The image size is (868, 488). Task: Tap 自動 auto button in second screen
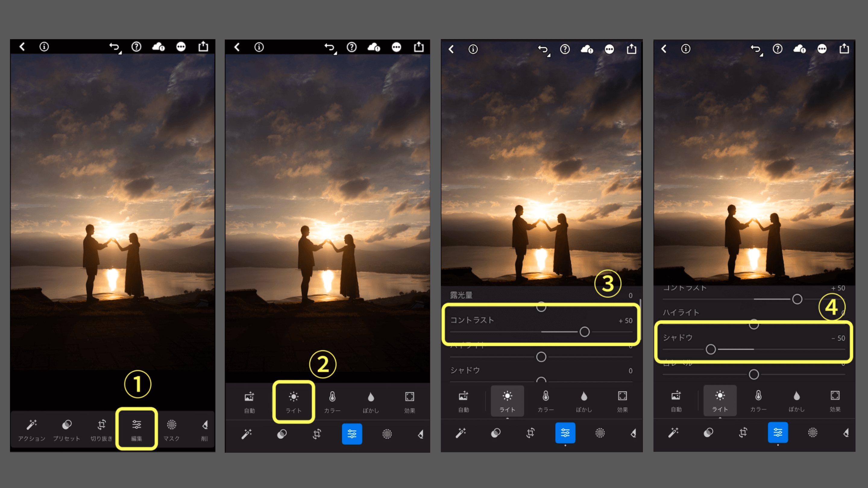249,402
